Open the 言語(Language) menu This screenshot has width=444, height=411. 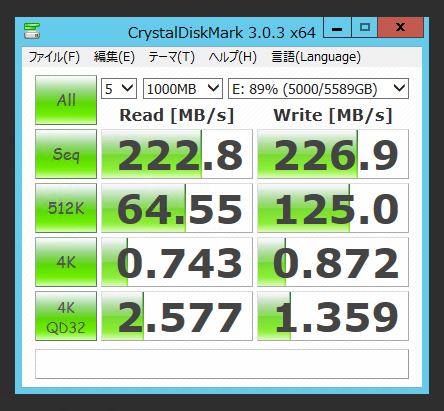[x=316, y=57]
